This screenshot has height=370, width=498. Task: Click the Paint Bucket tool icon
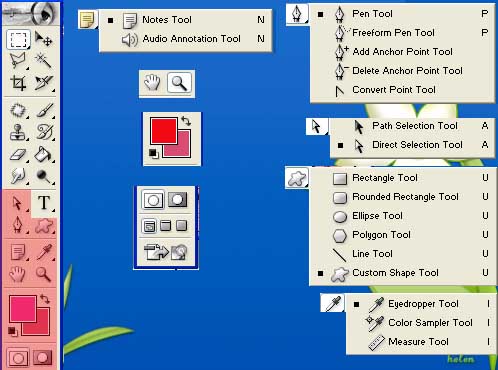[43, 155]
